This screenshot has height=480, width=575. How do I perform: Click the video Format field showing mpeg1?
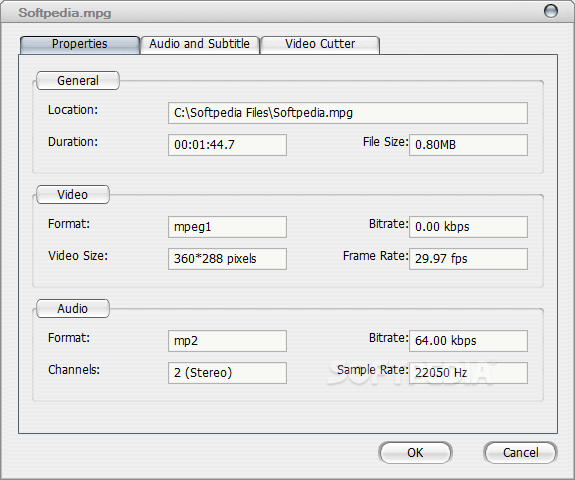coord(227,227)
